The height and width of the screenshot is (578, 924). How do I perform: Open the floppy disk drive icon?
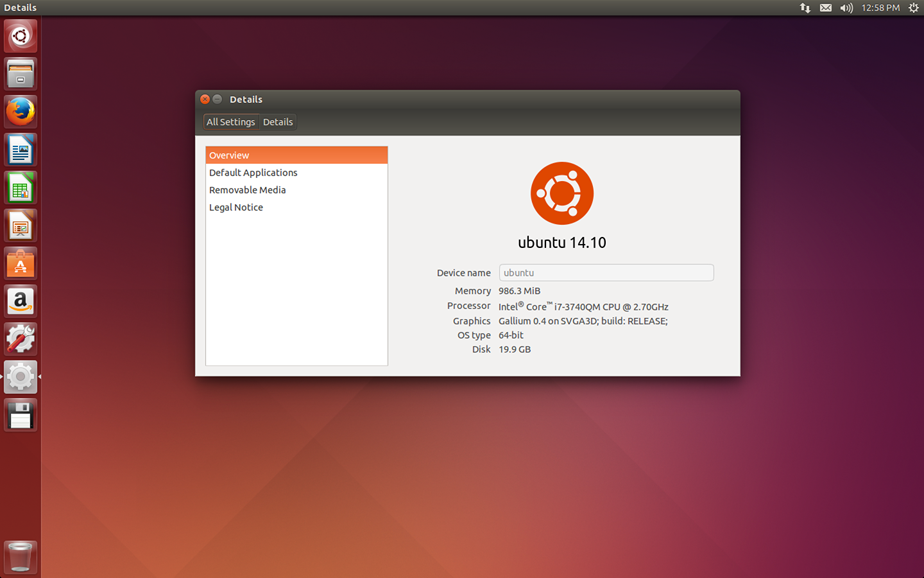pos(21,415)
